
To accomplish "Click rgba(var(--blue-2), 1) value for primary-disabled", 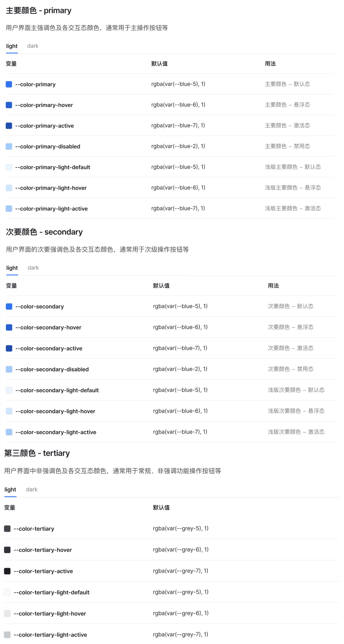I will point(178,146).
